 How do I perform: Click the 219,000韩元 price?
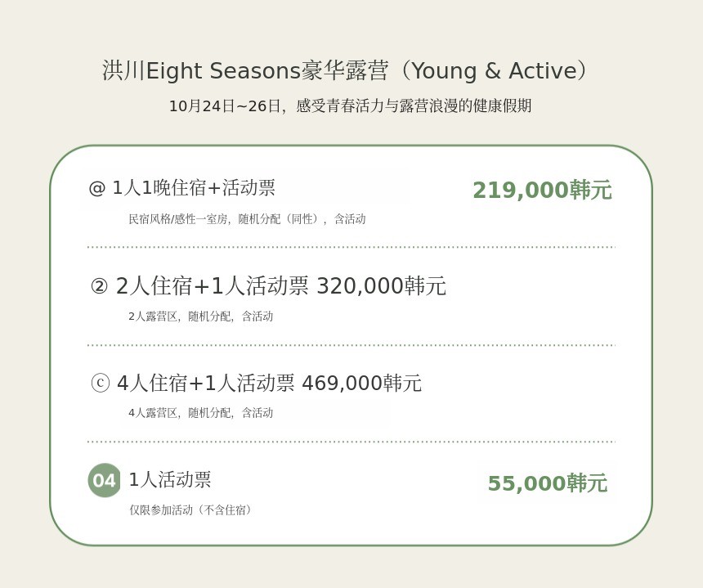(542, 191)
